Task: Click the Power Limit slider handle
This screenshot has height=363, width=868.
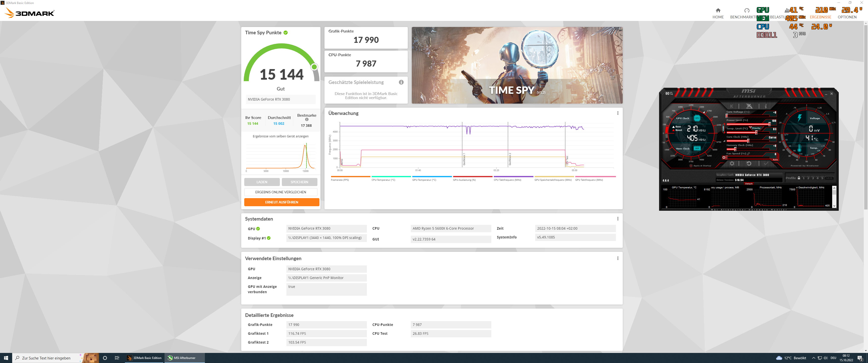Action: 769,124
